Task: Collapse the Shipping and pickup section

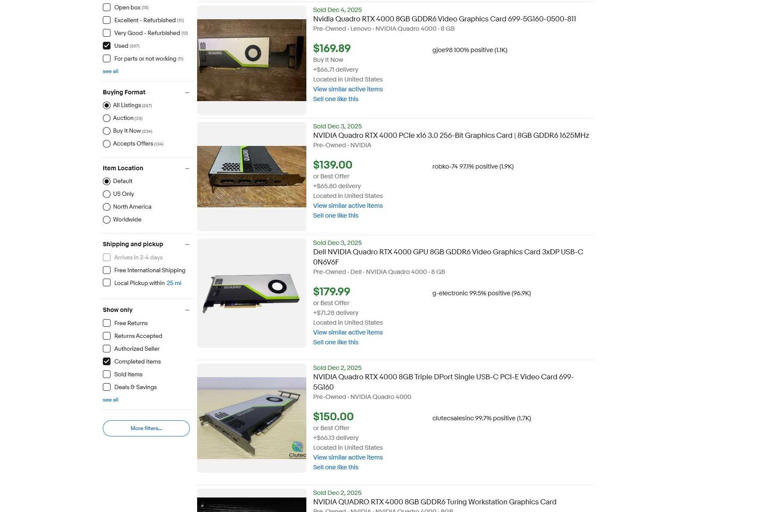Action: (187, 244)
